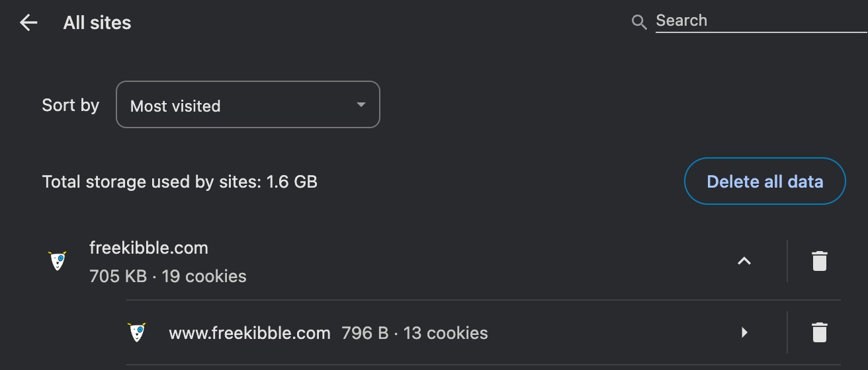Delete freekibble.com data with its trash icon
Viewport: 868px width, 370px height.
tap(819, 261)
